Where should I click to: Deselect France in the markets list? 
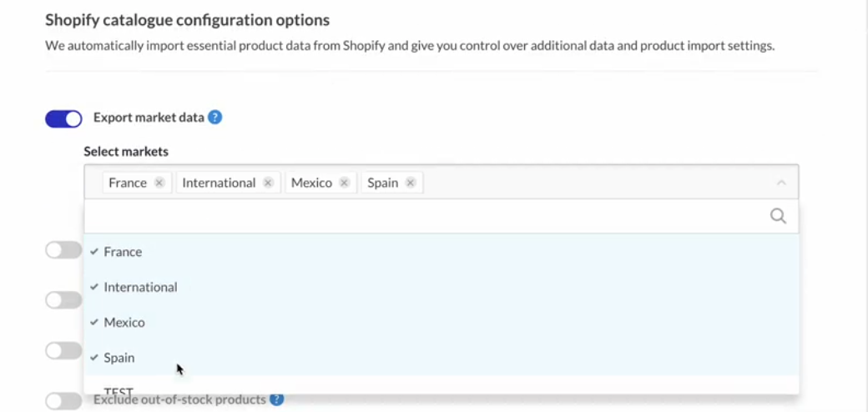click(123, 252)
